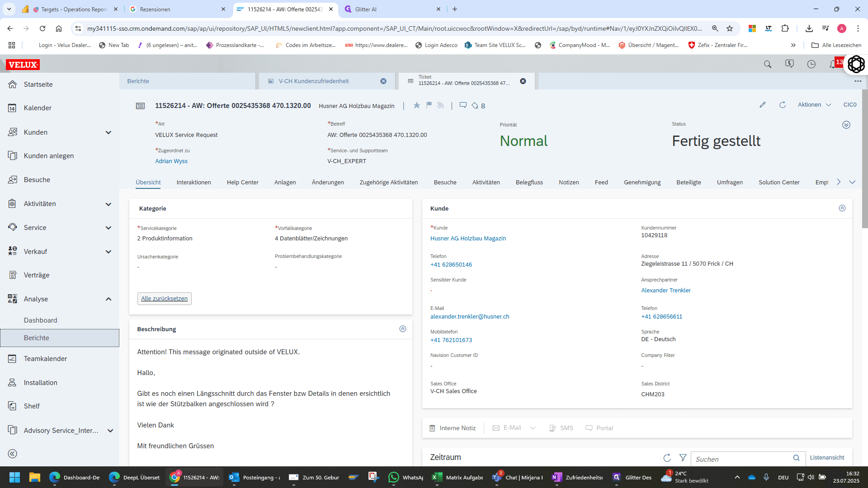Bookmark this page with the star icon
This screenshot has height=488, width=868.
pyautogui.click(x=730, y=28)
